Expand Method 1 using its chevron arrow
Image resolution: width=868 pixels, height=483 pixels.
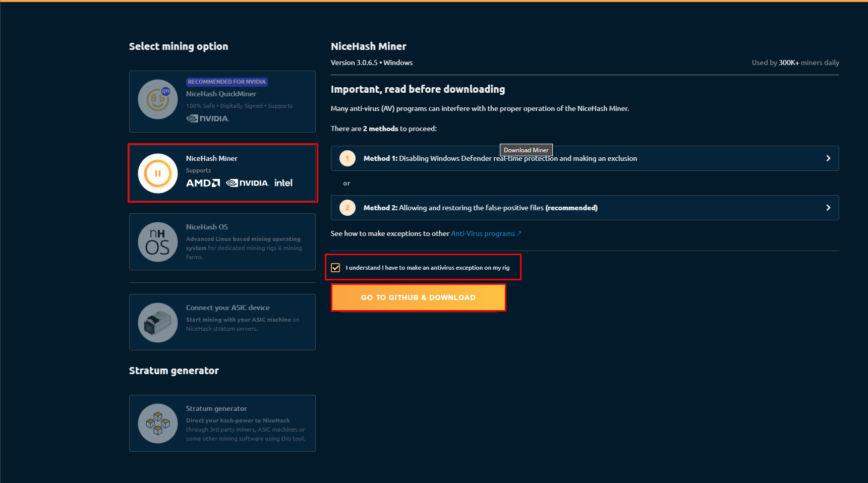[828, 158]
